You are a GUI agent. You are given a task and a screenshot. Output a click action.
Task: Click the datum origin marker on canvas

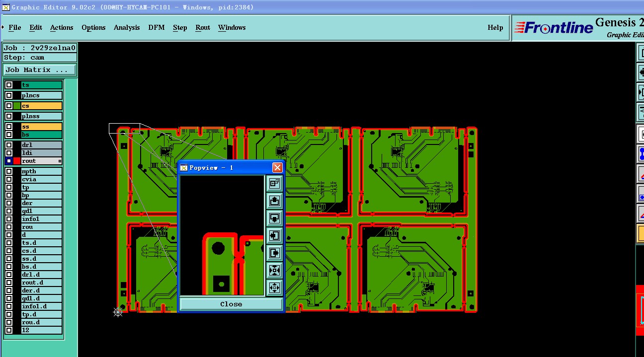(118, 312)
